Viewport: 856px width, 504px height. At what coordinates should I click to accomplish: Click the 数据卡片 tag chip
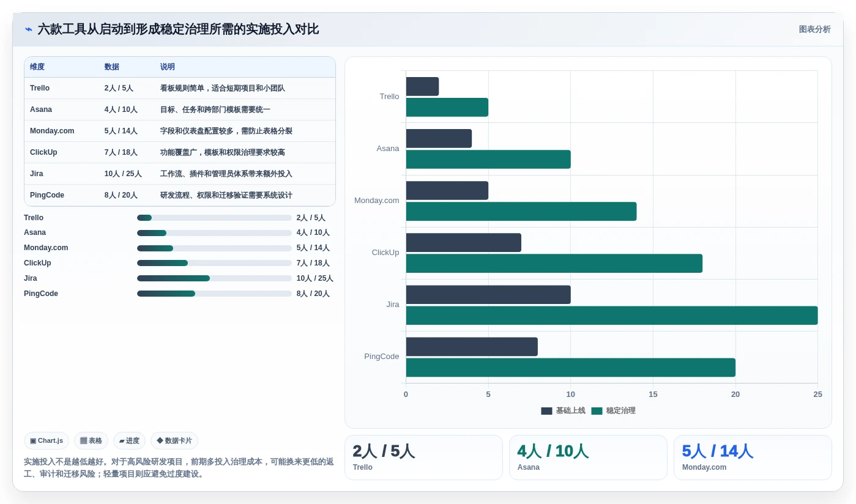tap(174, 440)
